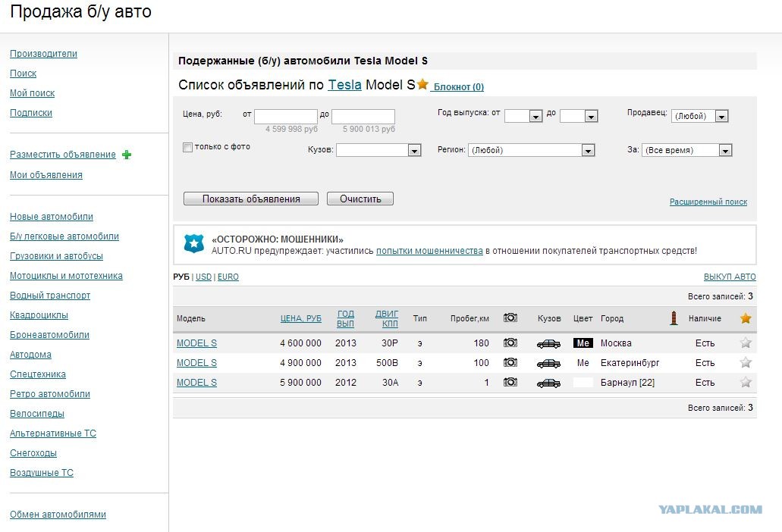
Task: Click the gold star next to Model S heading
Action: click(423, 85)
